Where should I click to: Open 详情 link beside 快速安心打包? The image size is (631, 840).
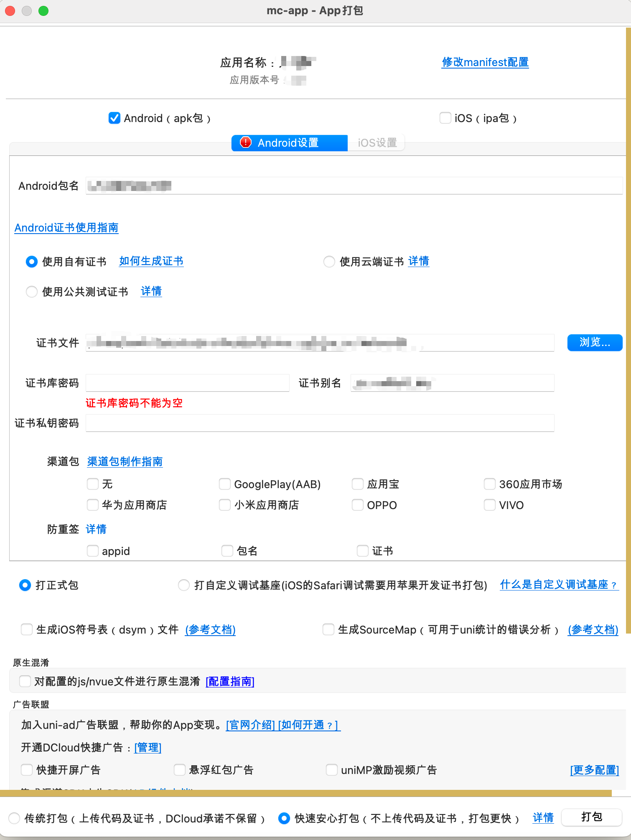(543, 818)
